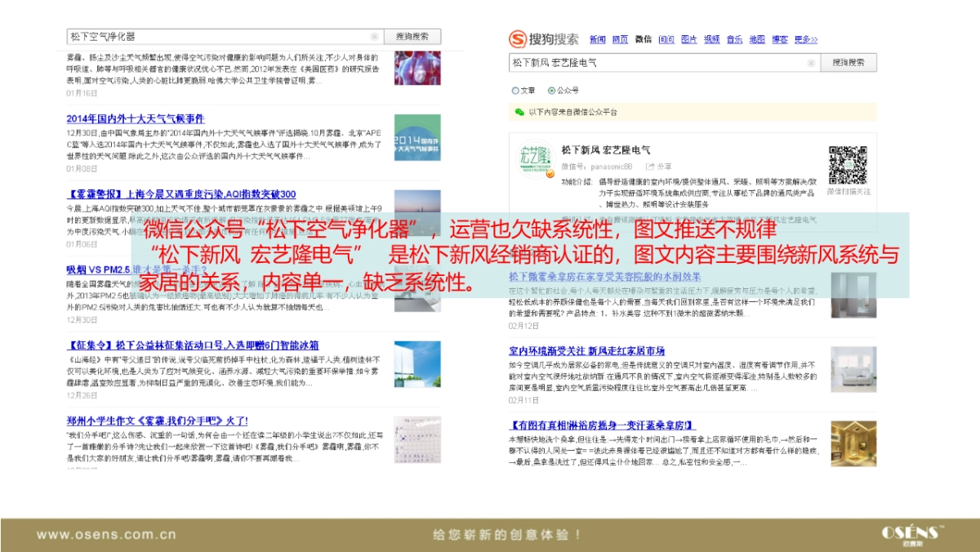Click the 宏艺隆 account avatar
This screenshot has width=980, height=552.
point(536,159)
